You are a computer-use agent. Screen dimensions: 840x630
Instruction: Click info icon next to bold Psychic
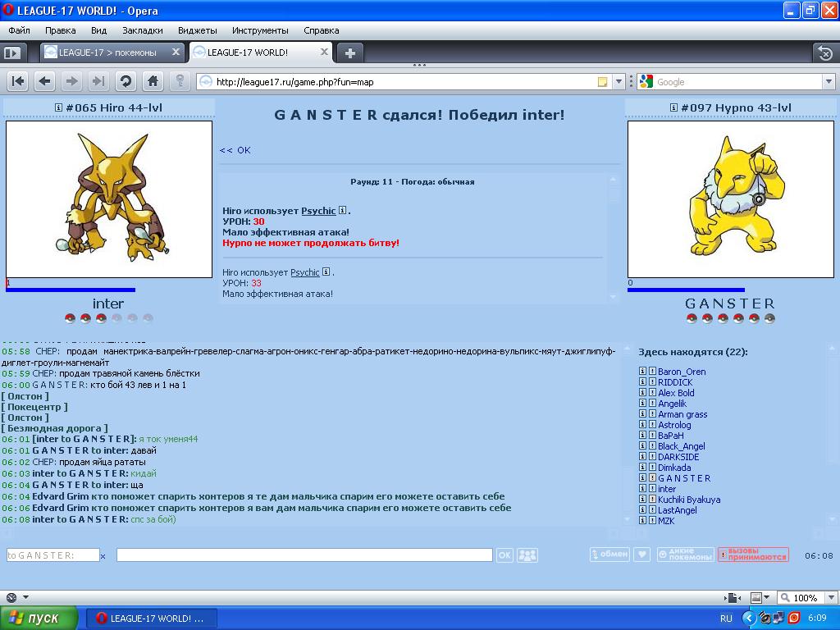click(x=342, y=211)
